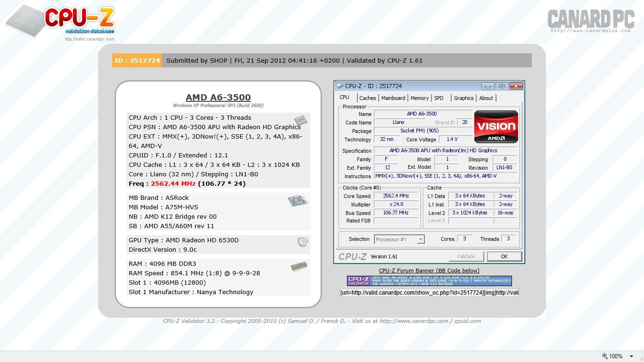This screenshot has height=362, width=644.
Task: Click the Revision LN1-B0 field
Action: (504, 168)
